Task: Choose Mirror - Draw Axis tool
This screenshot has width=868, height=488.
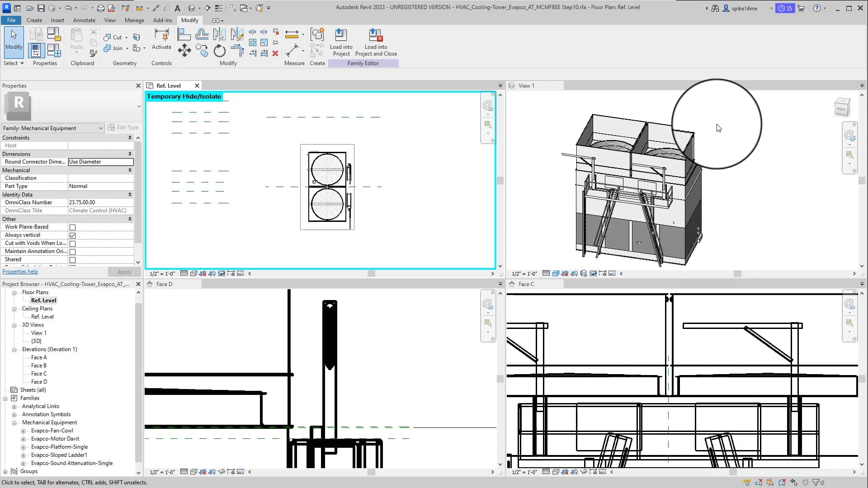Action: tap(237, 34)
